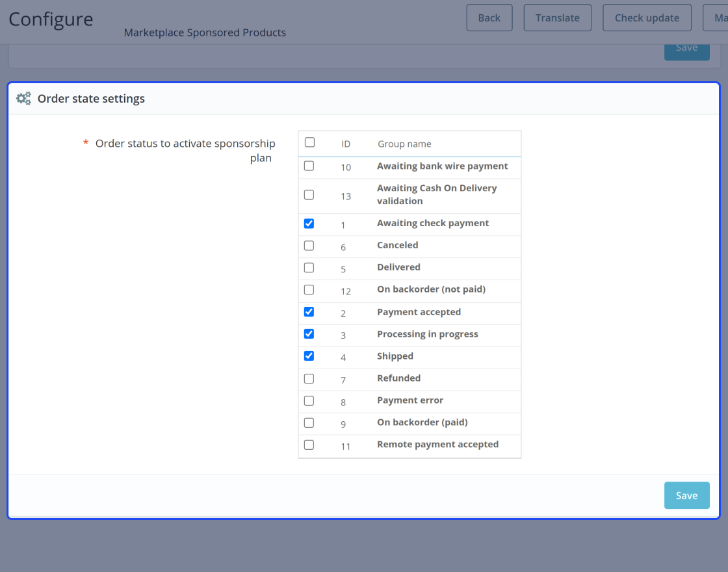
Task: Click the 'Shipped' group name
Action: tap(395, 356)
